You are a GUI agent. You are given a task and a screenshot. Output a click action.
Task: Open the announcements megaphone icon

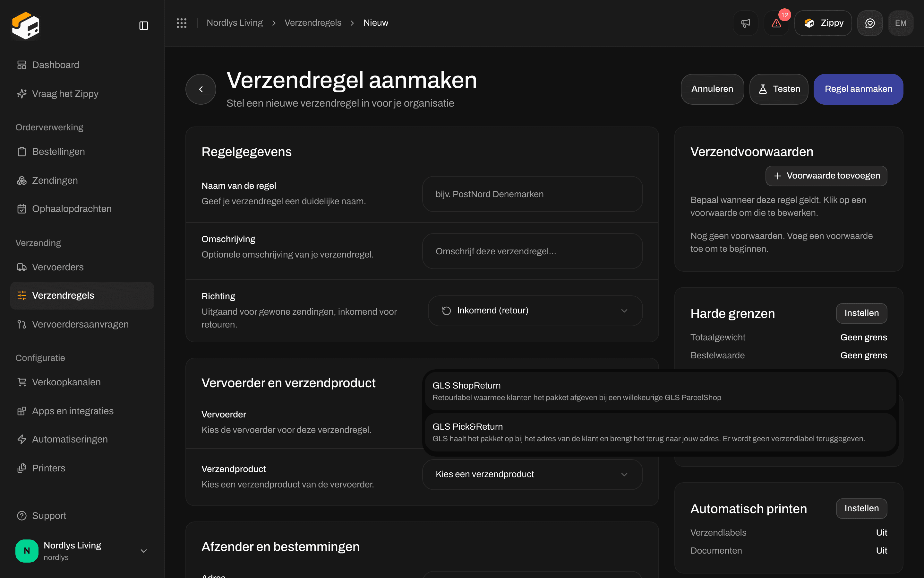pos(745,23)
